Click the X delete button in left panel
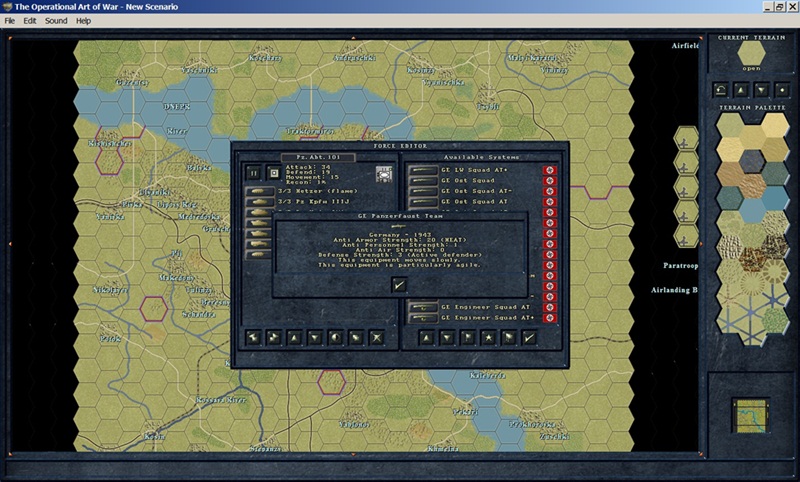 377,338
